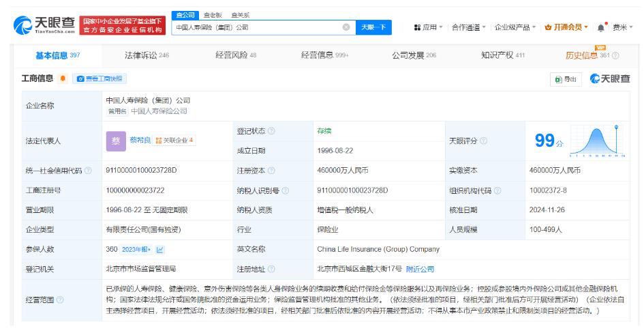Select the 查关系 search tab
Viewport: 644px width, 331px height.
[x=241, y=15]
